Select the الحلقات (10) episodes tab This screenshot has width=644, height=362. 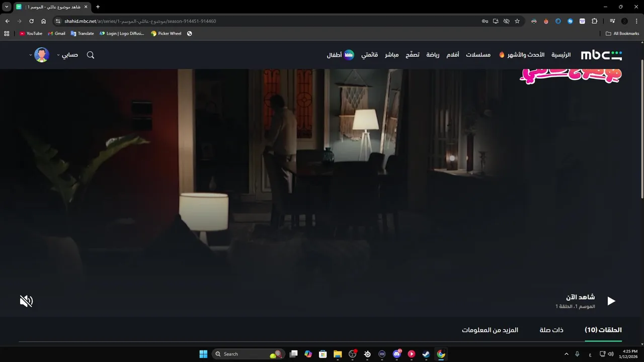click(x=603, y=330)
